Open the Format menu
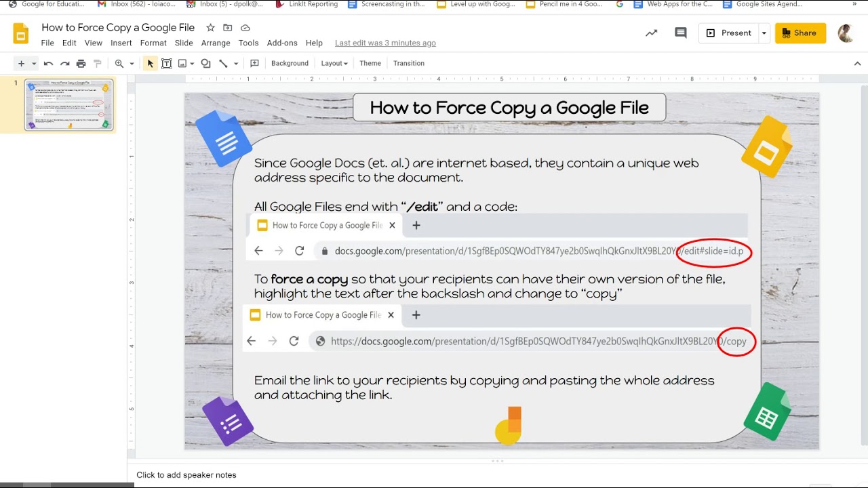This screenshot has width=868, height=488. coord(153,43)
